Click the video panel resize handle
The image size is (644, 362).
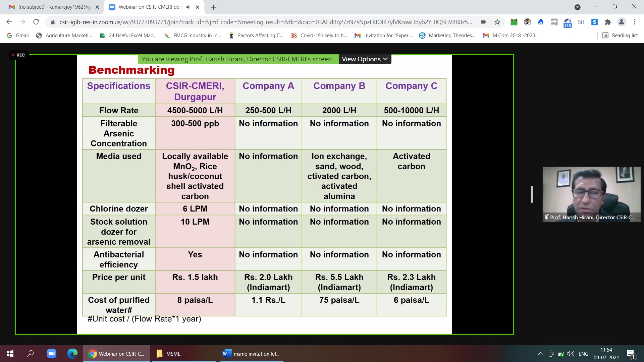point(532,194)
